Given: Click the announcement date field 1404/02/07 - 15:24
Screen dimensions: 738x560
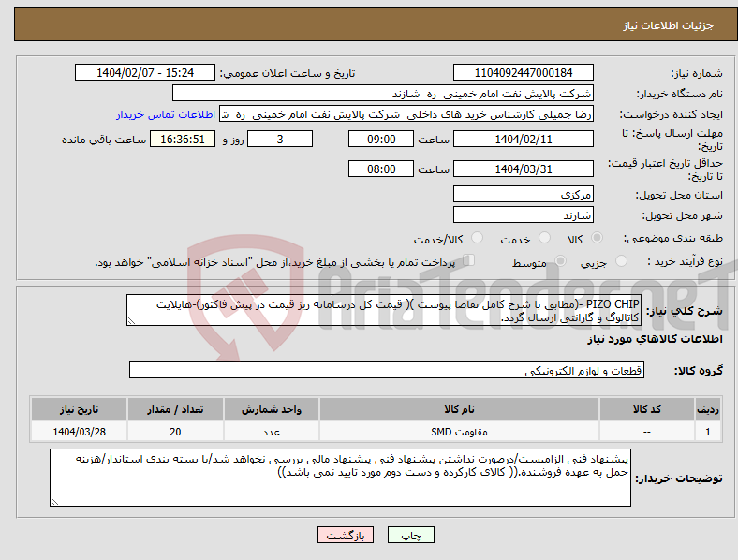Looking at the screenshot, I should pos(145,72).
